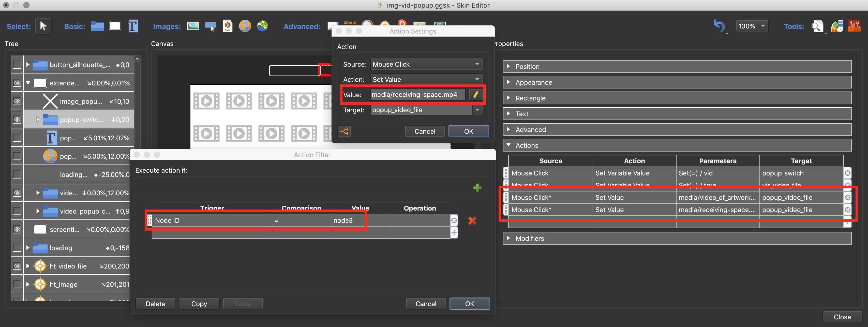Delete the popup_switch action row
The height and width of the screenshot is (327, 868).
tap(847, 173)
